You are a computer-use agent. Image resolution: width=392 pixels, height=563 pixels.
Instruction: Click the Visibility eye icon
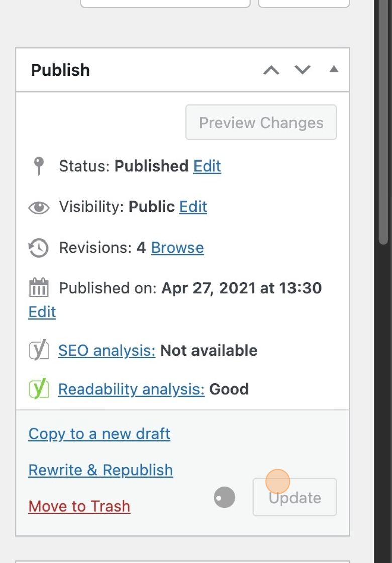[39, 207]
